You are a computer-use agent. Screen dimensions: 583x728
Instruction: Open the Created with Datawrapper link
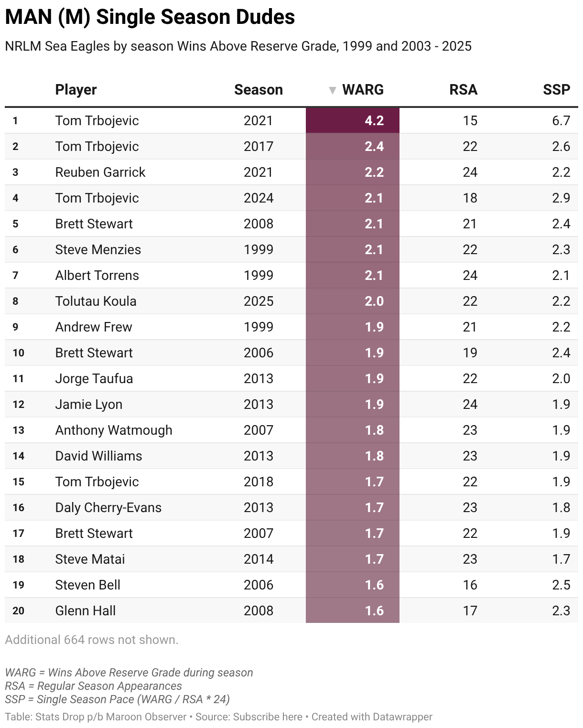(x=372, y=717)
